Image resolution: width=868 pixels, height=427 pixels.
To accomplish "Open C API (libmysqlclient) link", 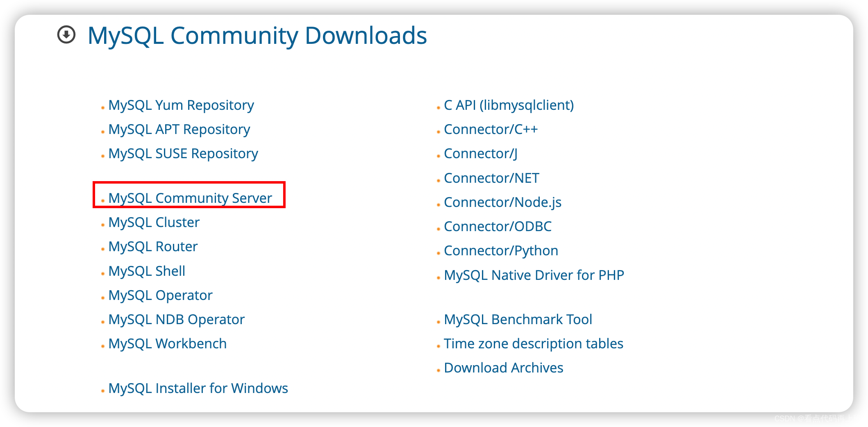I will [509, 105].
